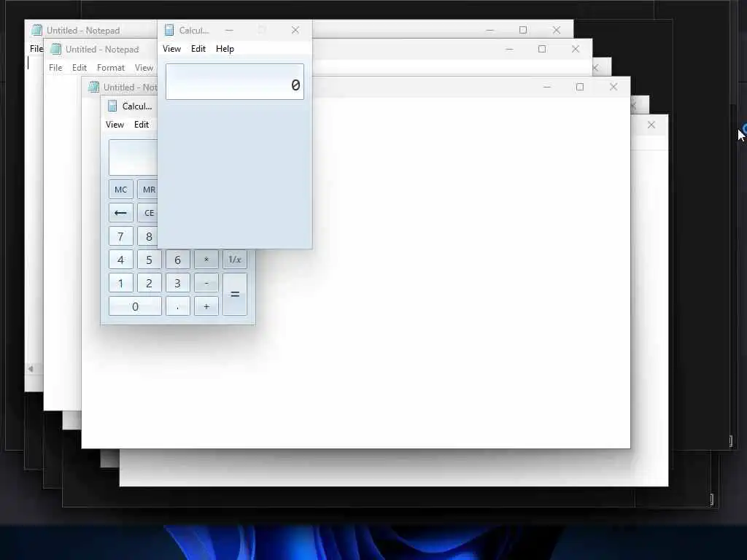Viewport: 747px width, 560px height.
Task: Minimize the 'Untitled - Not' Notepad window
Action: point(547,87)
